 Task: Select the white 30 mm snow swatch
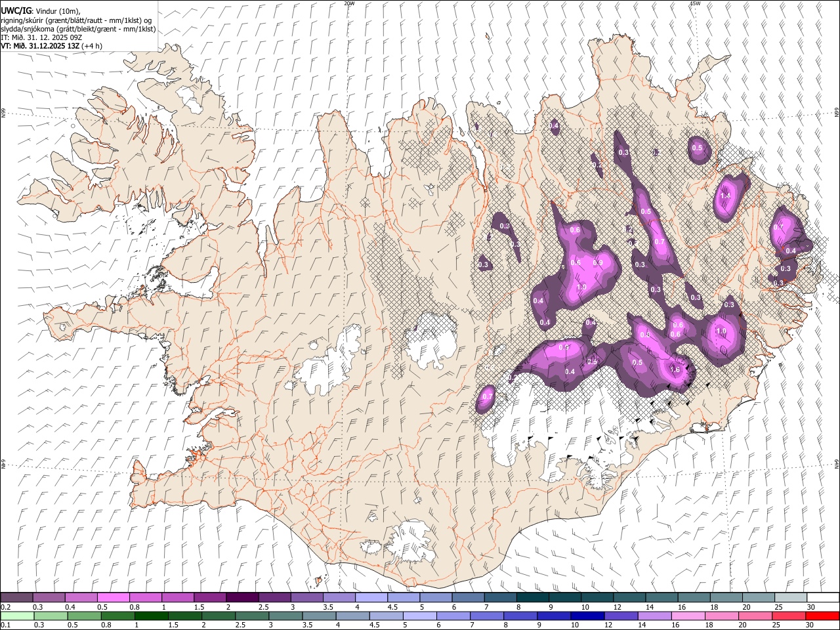822,597
